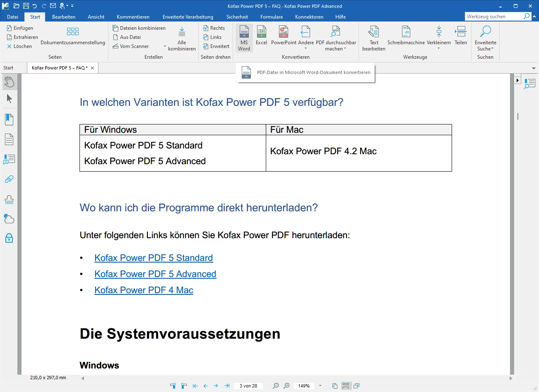Open the Bookmarks panel
The width and height of the screenshot is (539, 392).
coord(9,120)
